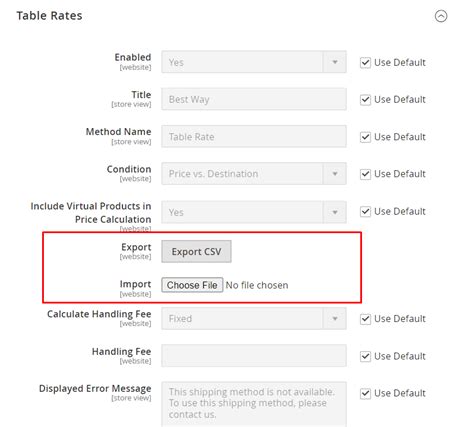Screen dimensions: 474x427
Task: Toggle Use Default for Title
Action: click(x=365, y=100)
